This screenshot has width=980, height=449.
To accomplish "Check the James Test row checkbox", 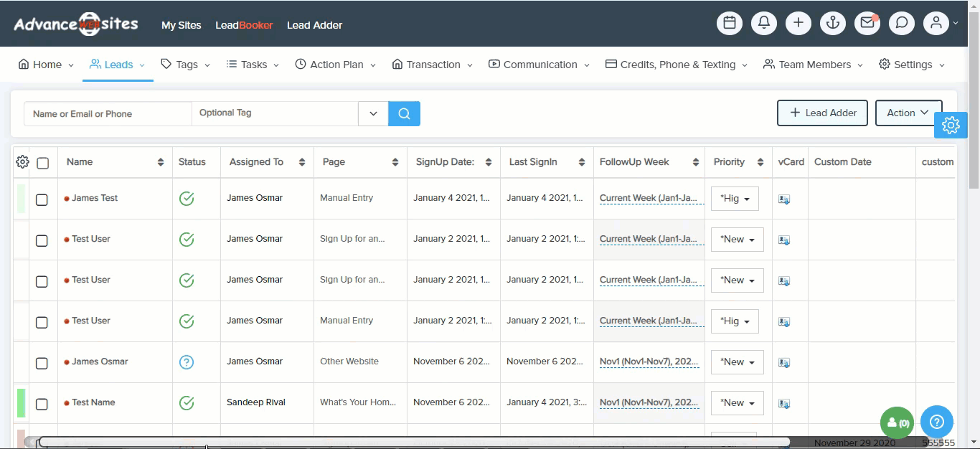I will coord(42,199).
